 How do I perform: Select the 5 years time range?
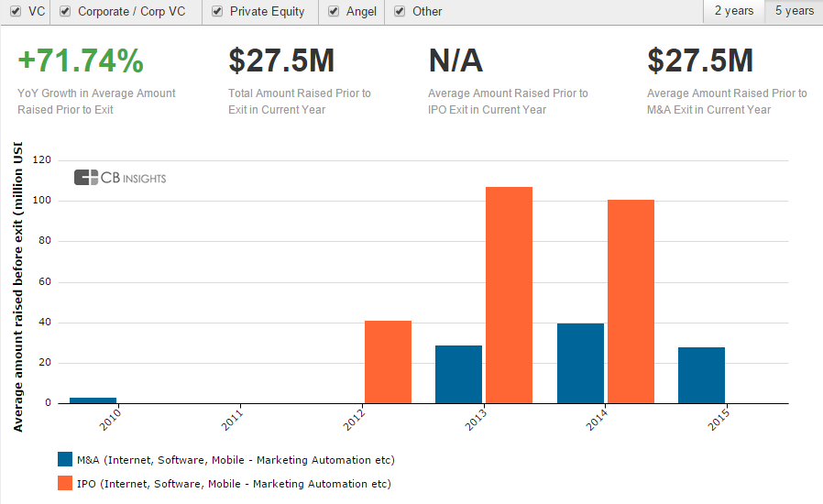(794, 11)
